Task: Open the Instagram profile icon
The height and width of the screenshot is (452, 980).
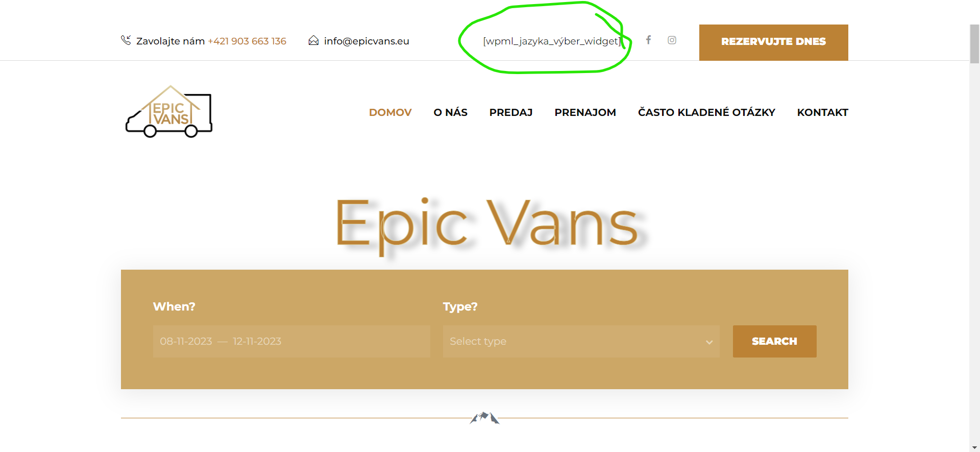Action: [672, 40]
